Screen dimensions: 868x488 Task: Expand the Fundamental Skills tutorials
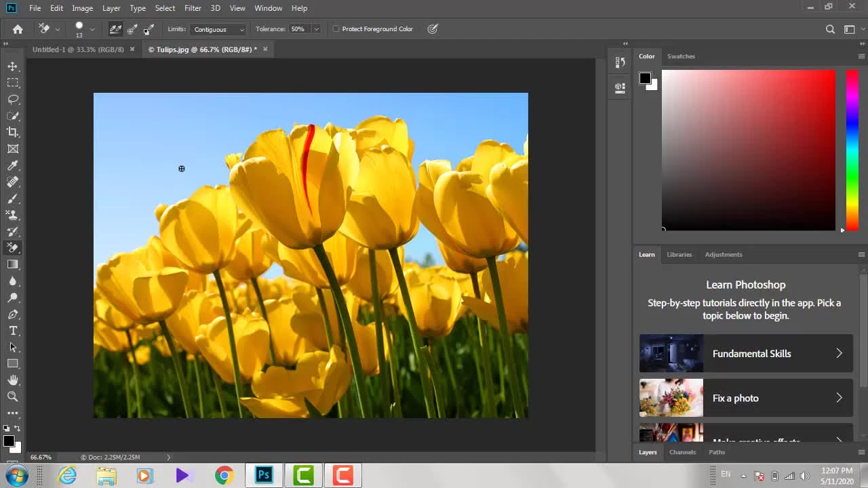746,353
